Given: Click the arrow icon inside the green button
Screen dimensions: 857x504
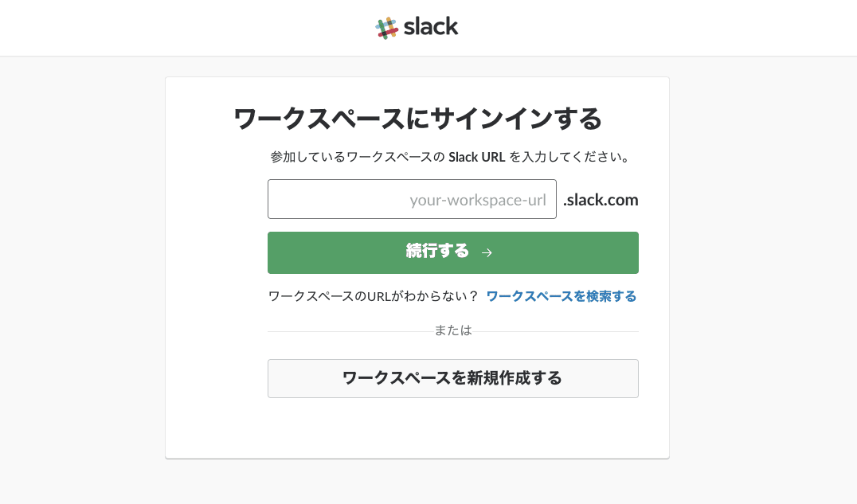Looking at the screenshot, I should click(487, 252).
